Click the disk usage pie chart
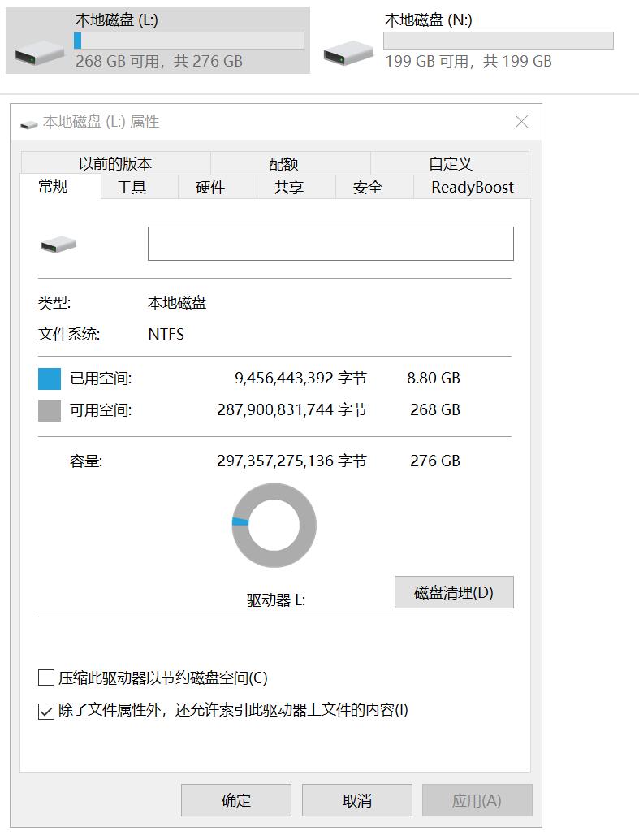 pos(274,524)
